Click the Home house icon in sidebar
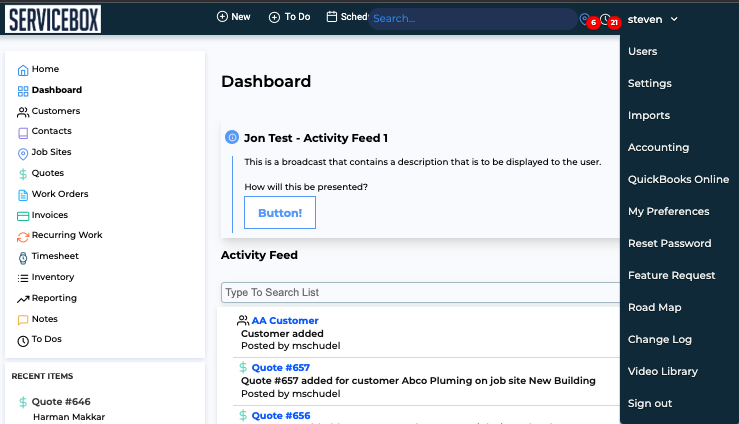This screenshot has height=424, width=739. point(23,70)
